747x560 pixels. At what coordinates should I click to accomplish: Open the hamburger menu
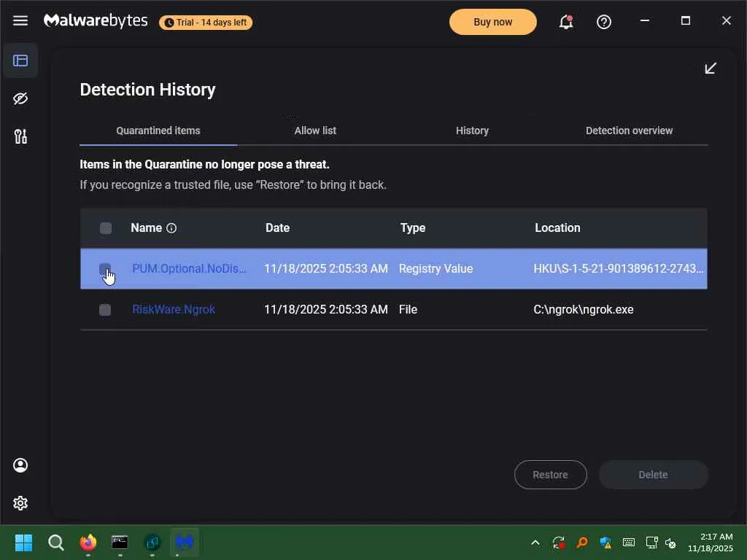(x=20, y=20)
